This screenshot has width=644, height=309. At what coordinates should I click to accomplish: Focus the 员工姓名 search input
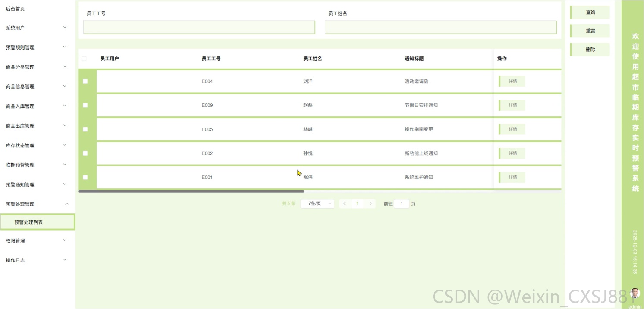441,27
